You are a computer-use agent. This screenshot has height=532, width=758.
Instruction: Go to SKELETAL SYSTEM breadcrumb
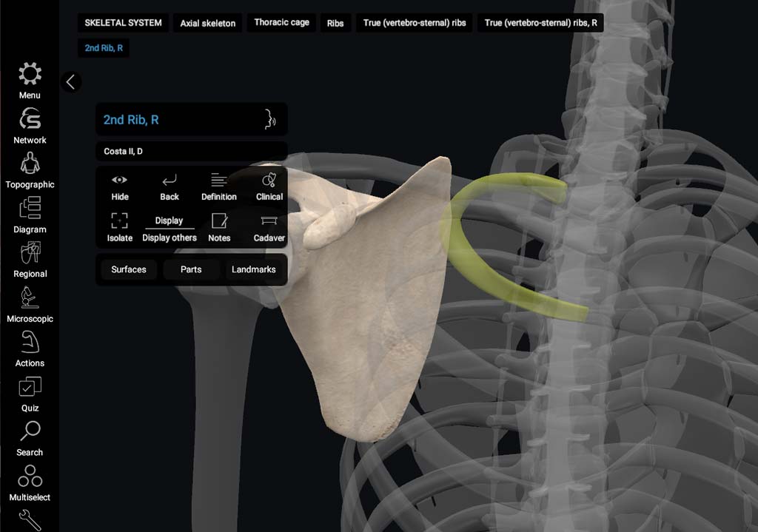point(124,23)
